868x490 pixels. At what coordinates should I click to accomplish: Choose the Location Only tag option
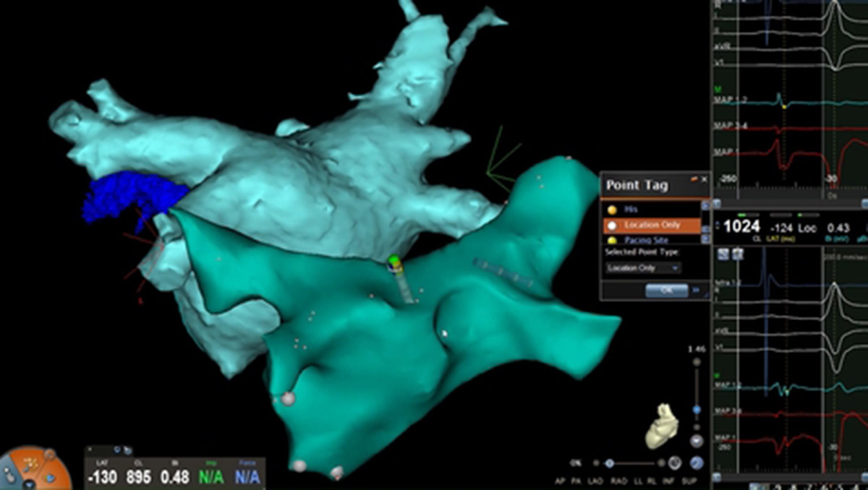[651, 225]
